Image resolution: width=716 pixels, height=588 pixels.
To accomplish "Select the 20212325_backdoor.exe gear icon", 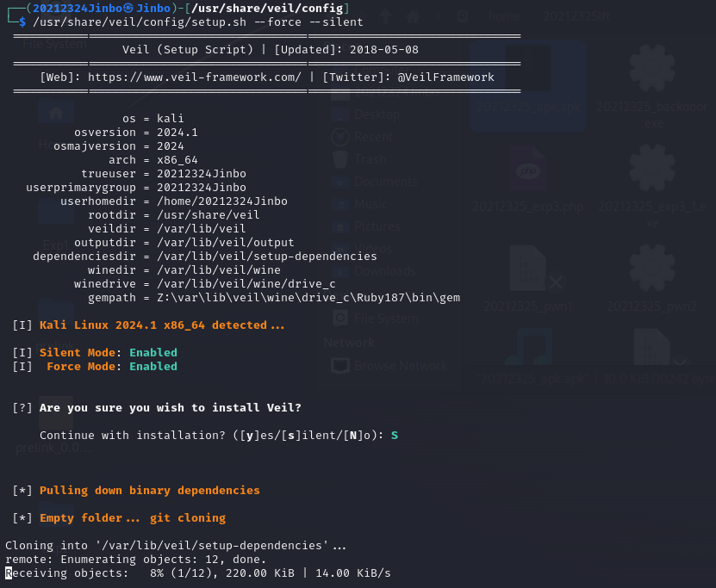I will point(652,68).
